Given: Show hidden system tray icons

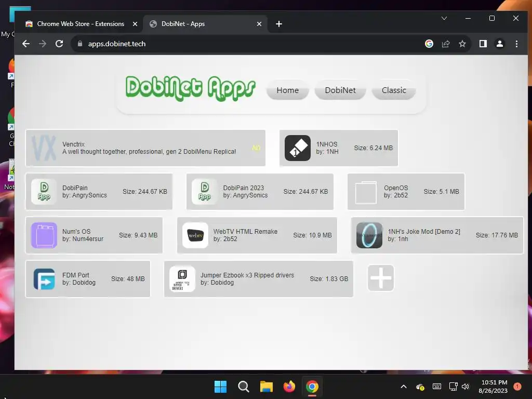Looking at the screenshot, I should (403, 387).
